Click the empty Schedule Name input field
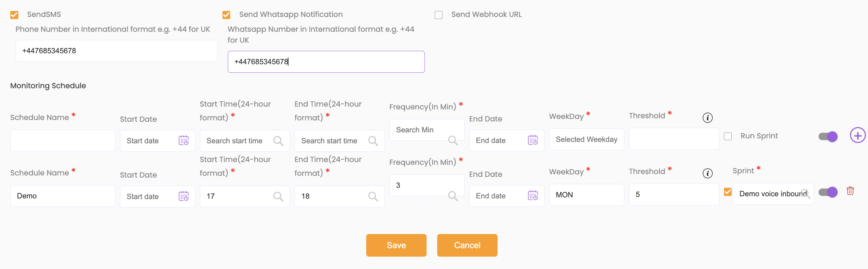Image resolution: width=868 pixels, height=269 pixels. tap(63, 141)
